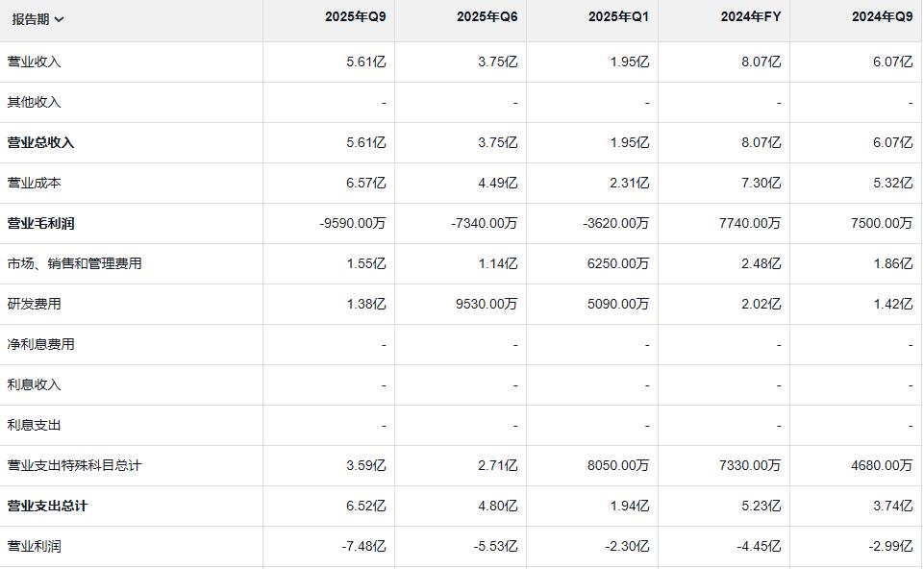
Task: Click the 营业总收入 row label
Action: click(x=40, y=142)
